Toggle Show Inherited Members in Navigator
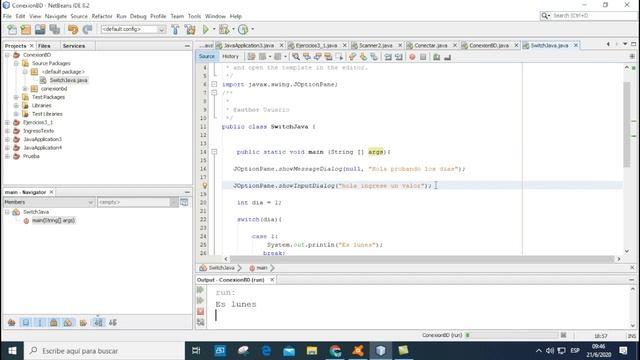This screenshot has height=360, width=640. click(11, 323)
